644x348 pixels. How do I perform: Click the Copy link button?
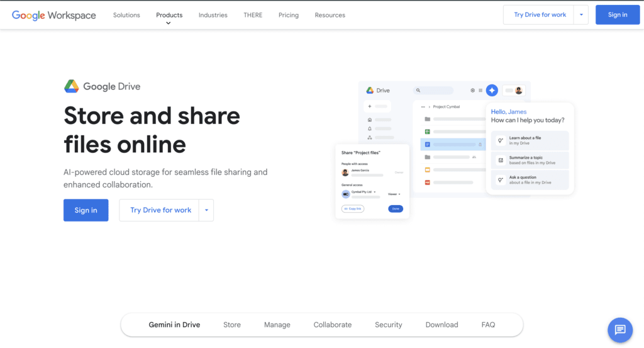pos(353,209)
